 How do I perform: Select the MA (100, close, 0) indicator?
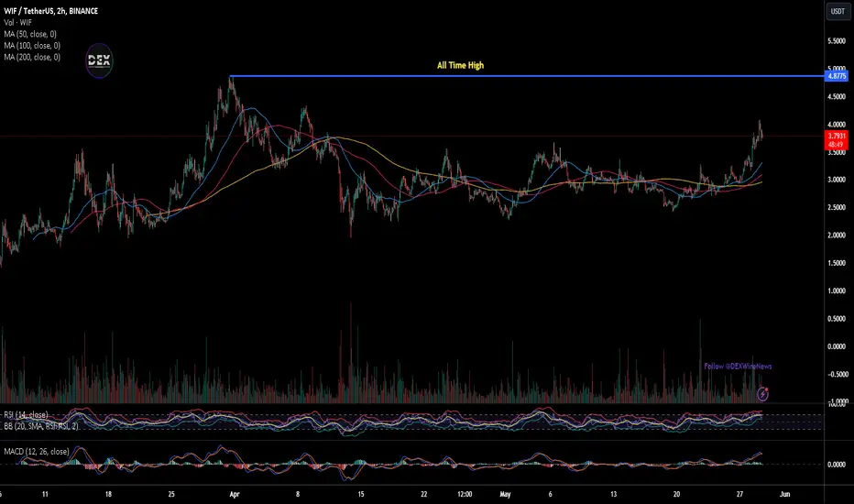pos(32,45)
